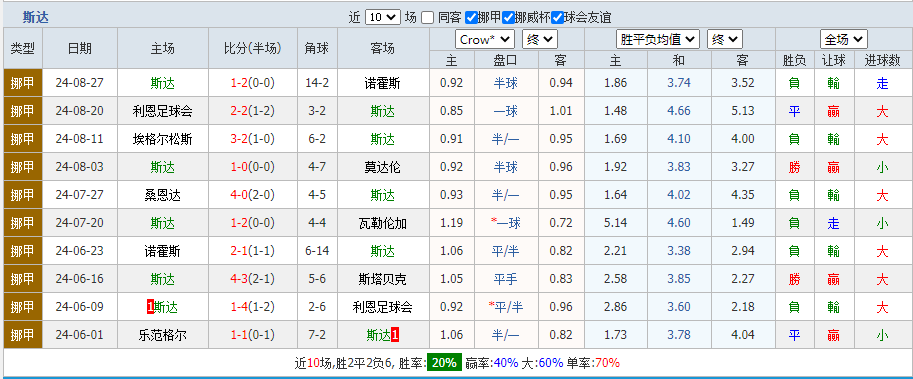This screenshot has height=379, width=913.
Task: Click the 走 goals result on 24-08-27 row
Action: tap(882, 83)
